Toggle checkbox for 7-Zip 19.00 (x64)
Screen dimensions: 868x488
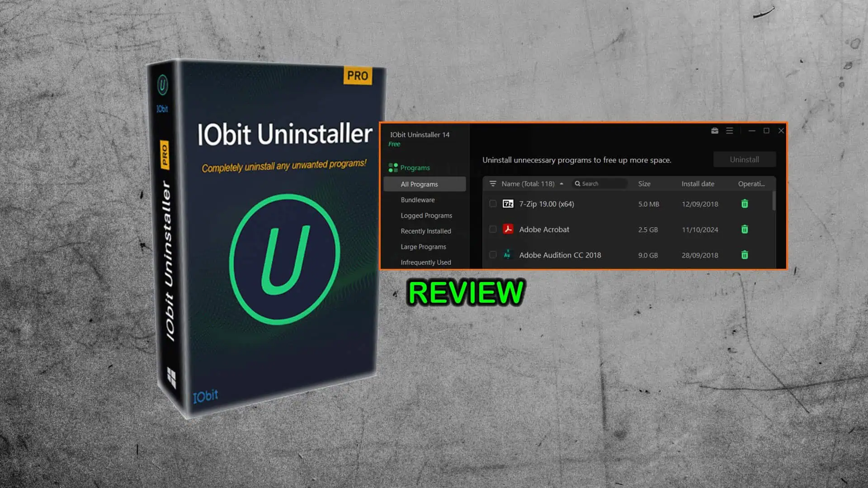click(x=492, y=204)
